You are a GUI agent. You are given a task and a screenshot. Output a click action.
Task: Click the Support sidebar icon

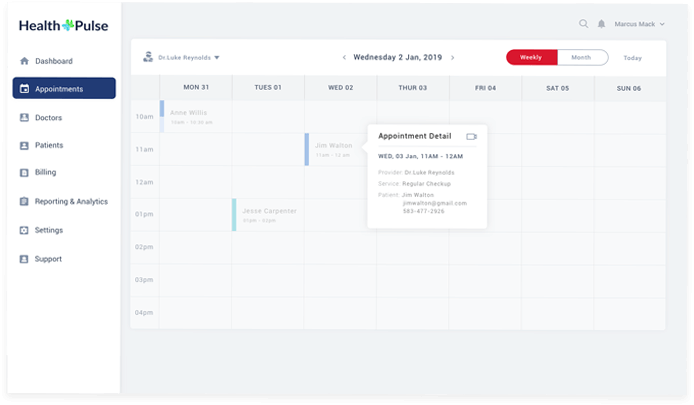24,259
